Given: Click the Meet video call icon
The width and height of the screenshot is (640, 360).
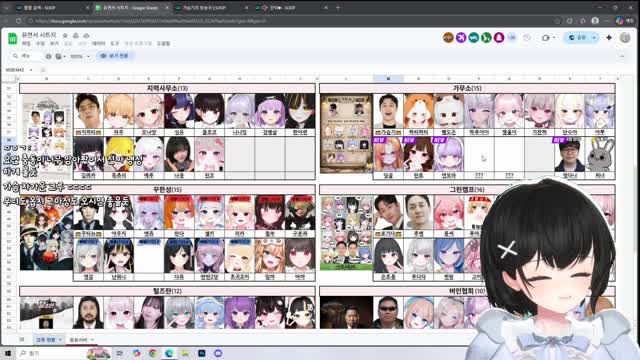Looking at the screenshot, I should point(545,38).
